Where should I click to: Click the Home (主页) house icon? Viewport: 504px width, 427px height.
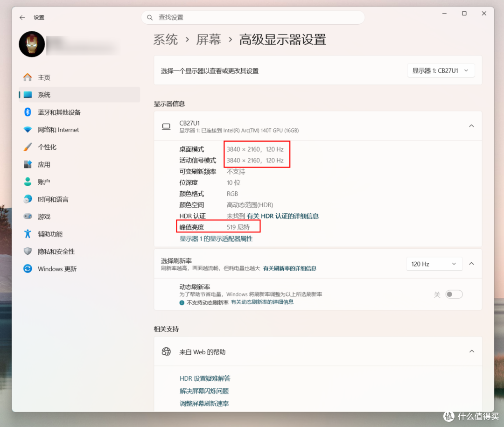coord(28,77)
